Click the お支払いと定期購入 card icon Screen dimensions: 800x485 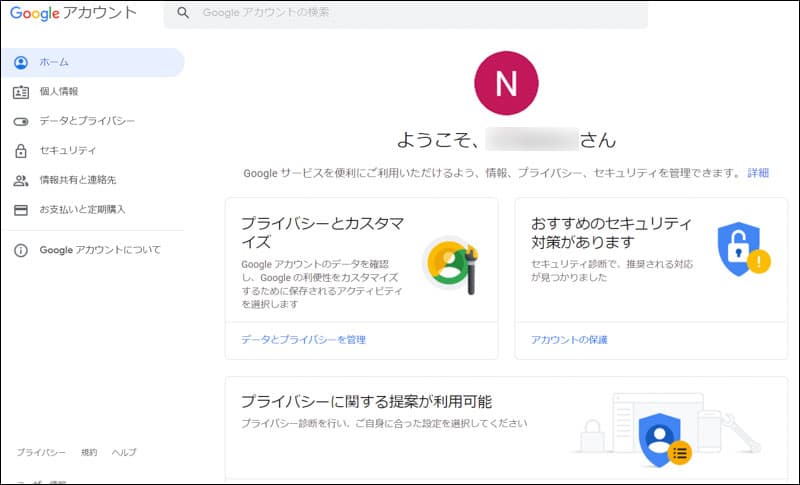pos(21,210)
